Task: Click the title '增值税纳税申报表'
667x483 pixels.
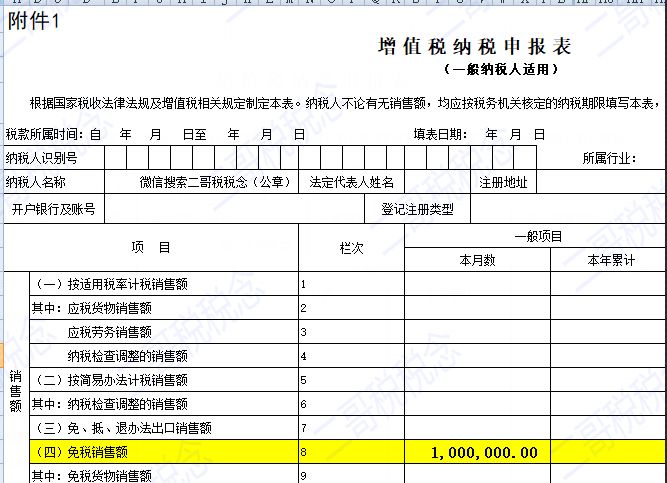Action: [475, 46]
